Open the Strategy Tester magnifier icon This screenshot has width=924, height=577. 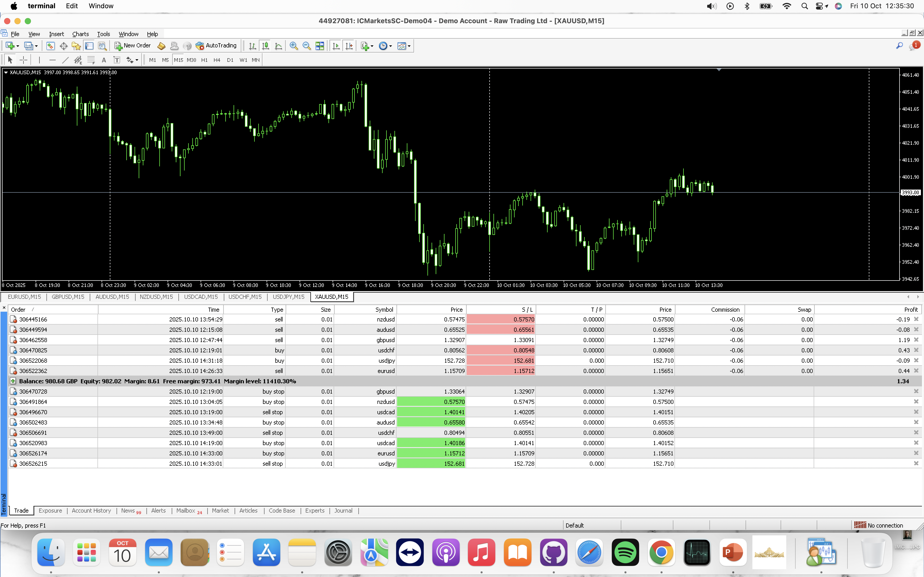tap(102, 46)
